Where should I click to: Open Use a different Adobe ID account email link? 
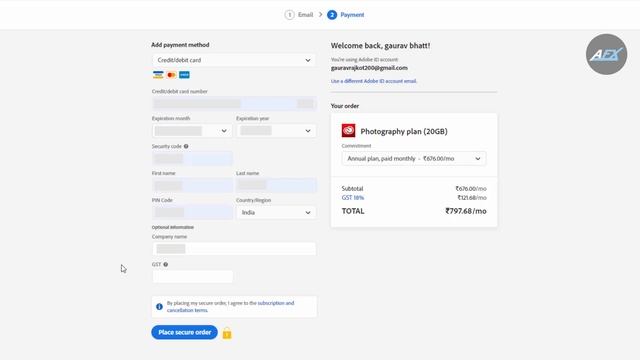click(x=374, y=81)
